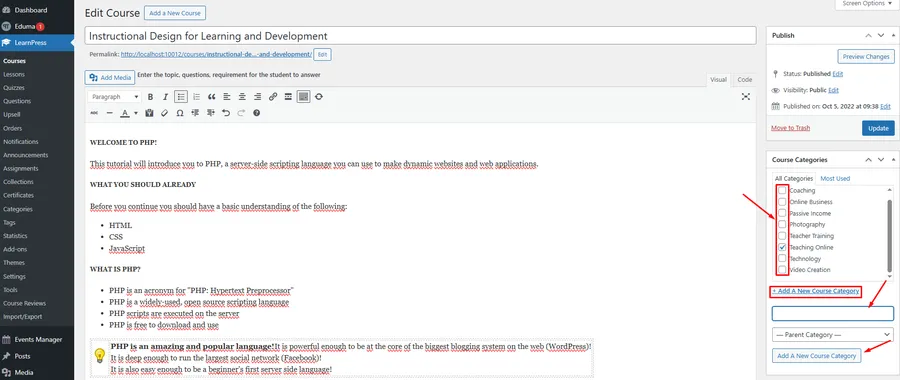
Task: Check the Technology category
Action: (782, 258)
